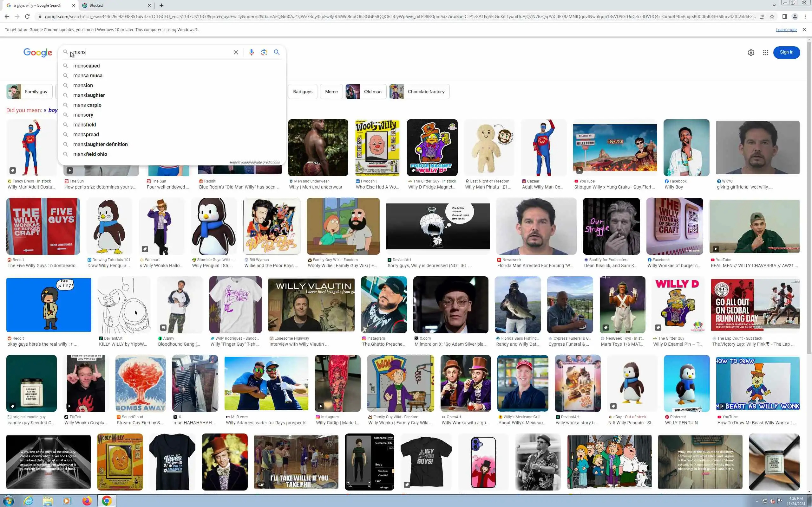Open Chrome three-dot menu
812x507 pixels.
tap(805, 16)
